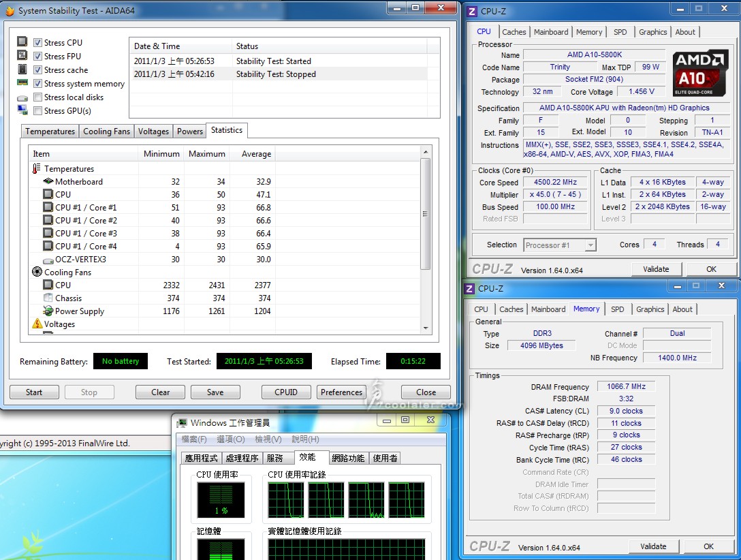Click the Power Supply row icon
This screenshot has width=741, height=560.
tap(48, 311)
